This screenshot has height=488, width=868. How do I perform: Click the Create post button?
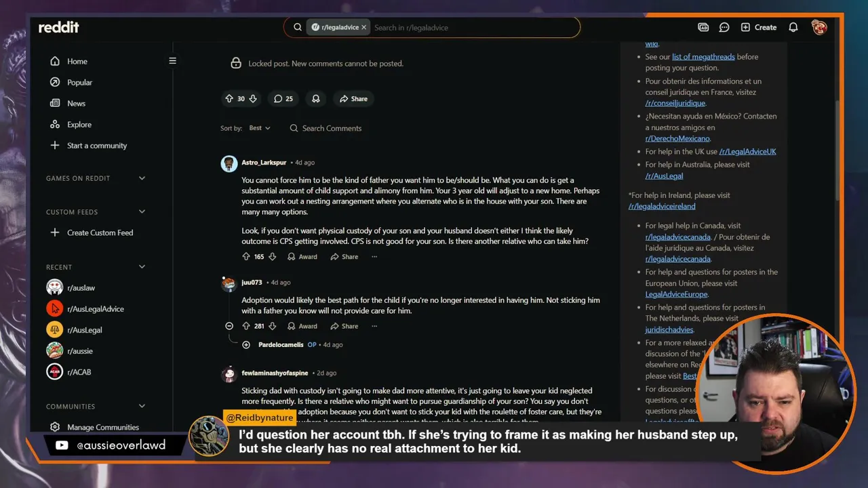coord(758,27)
